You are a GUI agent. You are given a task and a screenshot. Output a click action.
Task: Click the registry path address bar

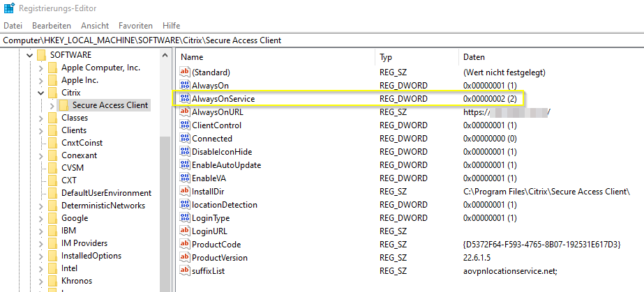point(322,40)
